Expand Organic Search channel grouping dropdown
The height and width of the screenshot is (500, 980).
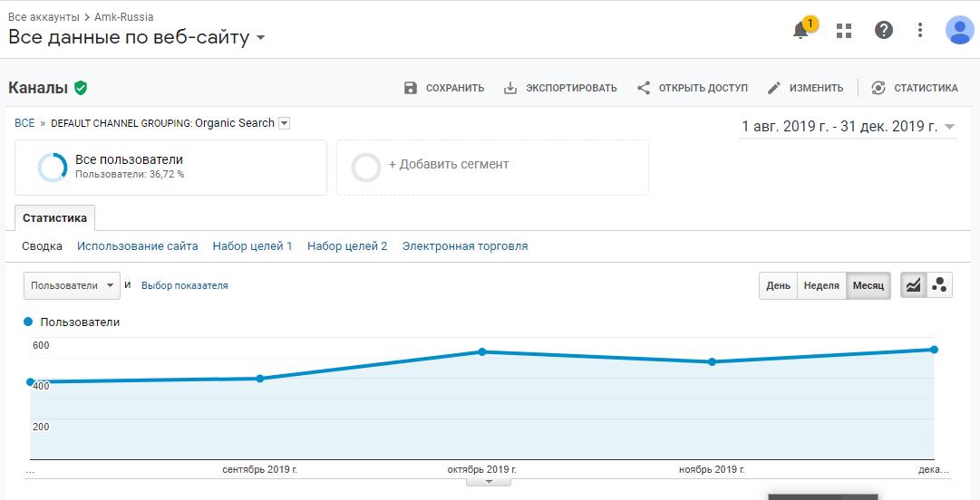(x=284, y=123)
